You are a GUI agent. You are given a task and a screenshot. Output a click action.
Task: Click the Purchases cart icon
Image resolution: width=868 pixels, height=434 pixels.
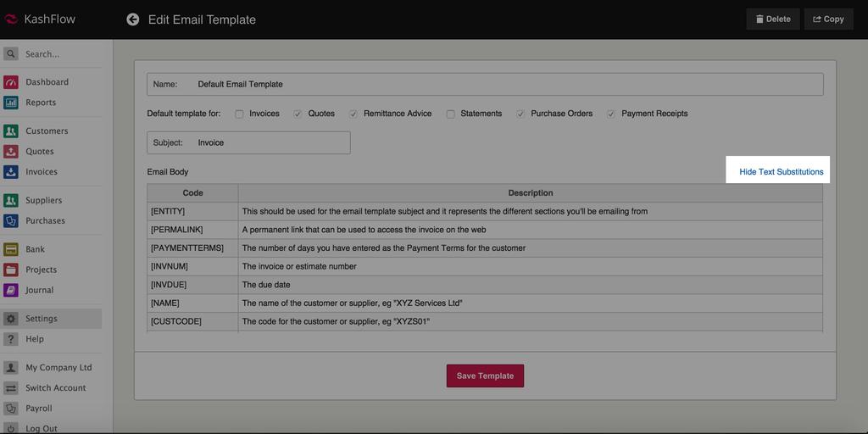pyautogui.click(x=11, y=221)
